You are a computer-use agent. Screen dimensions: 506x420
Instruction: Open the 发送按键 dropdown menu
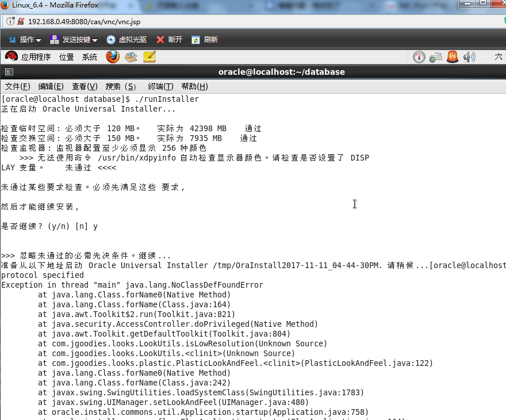coord(74,40)
